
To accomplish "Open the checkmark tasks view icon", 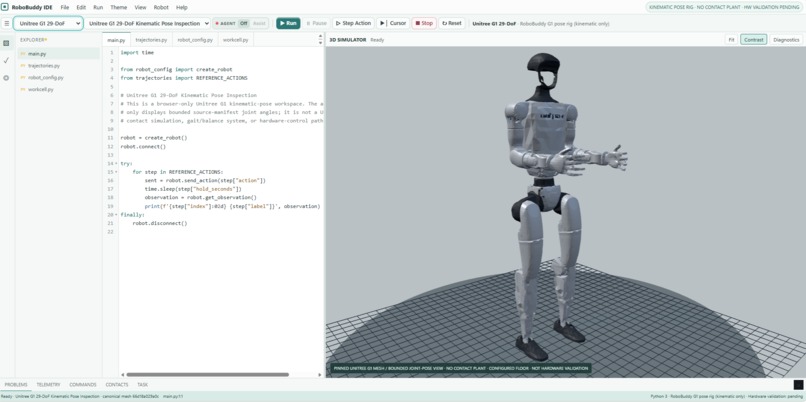I will [6, 60].
